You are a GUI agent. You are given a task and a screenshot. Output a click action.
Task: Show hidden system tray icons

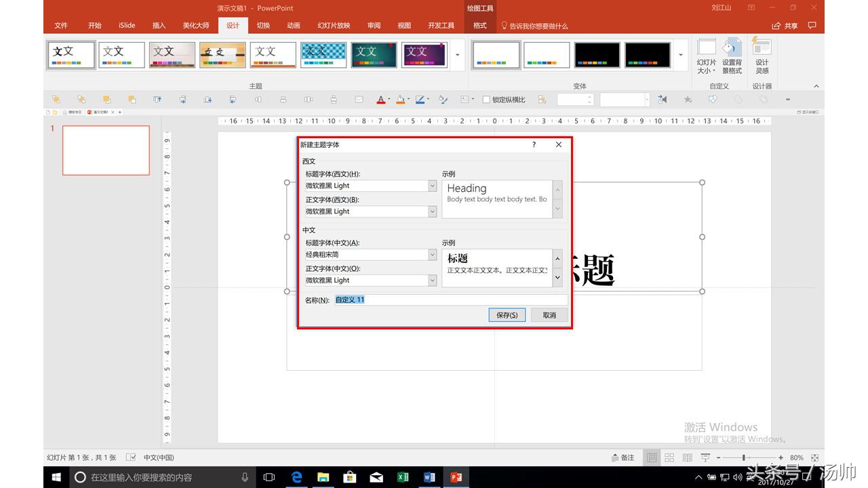(x=698, y=477)
